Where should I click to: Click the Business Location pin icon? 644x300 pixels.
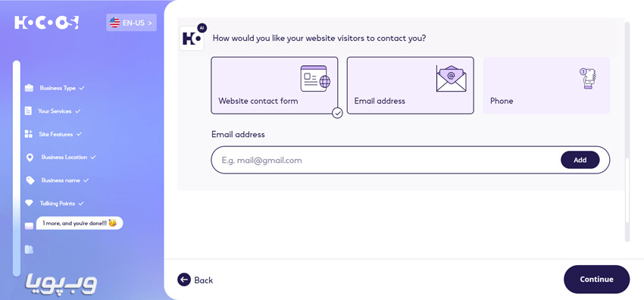pos(30,158)
